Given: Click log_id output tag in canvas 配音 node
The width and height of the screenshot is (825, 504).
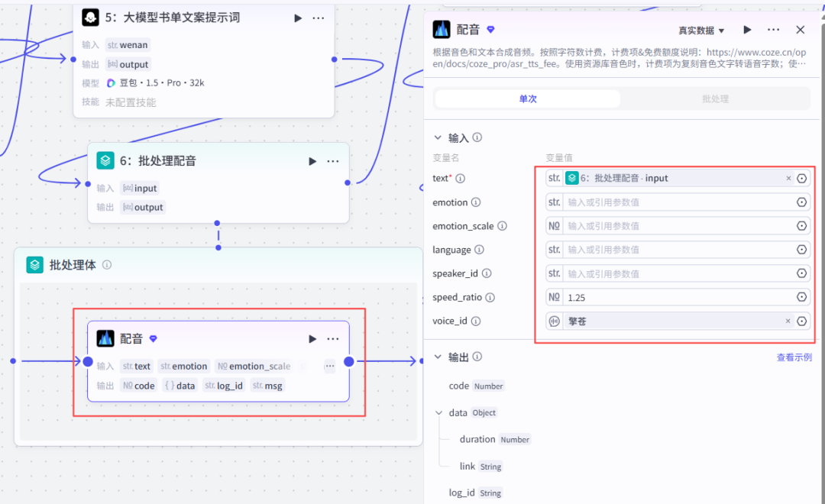Looking at the screenshot, I should [224, 386].
